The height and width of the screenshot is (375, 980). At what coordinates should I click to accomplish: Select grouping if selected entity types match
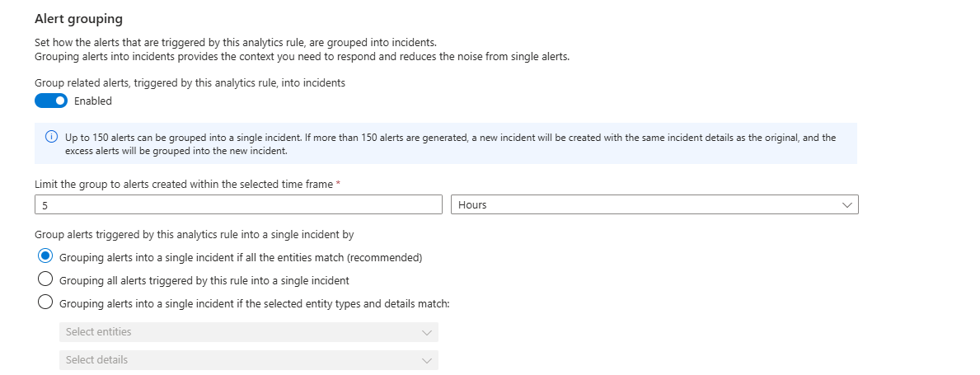click(x=45, y=302)
